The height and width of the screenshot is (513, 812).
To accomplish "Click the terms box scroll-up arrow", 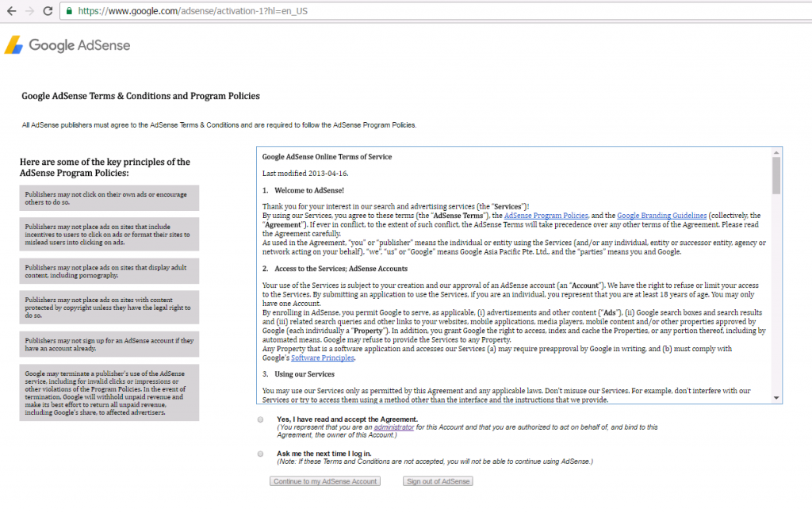I will coord(776,153).
